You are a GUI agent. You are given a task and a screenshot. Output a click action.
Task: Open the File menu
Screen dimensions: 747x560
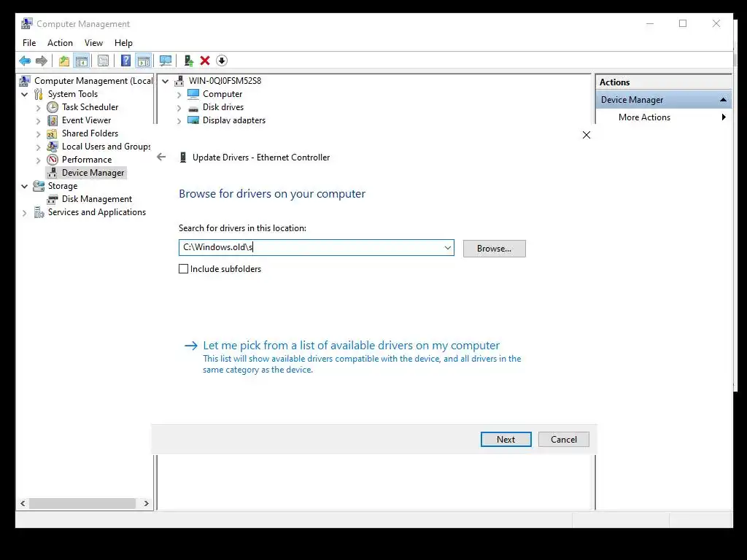click(29, 43)
